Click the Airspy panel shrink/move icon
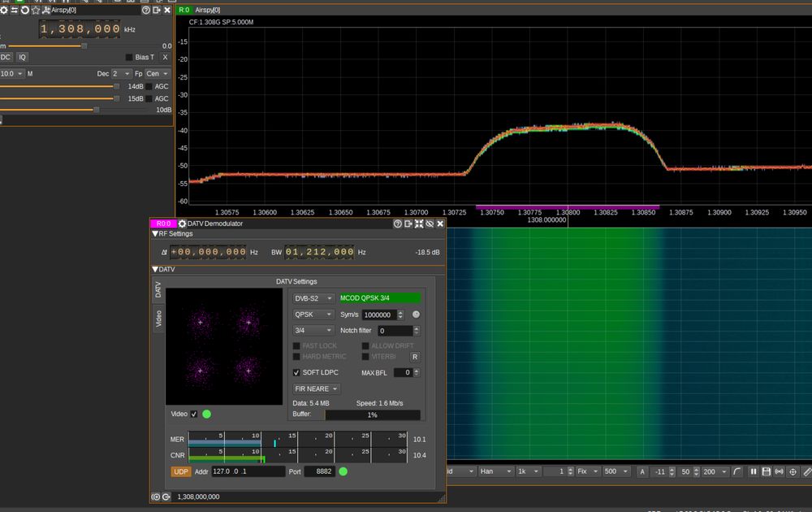 [x=157, y=10]
